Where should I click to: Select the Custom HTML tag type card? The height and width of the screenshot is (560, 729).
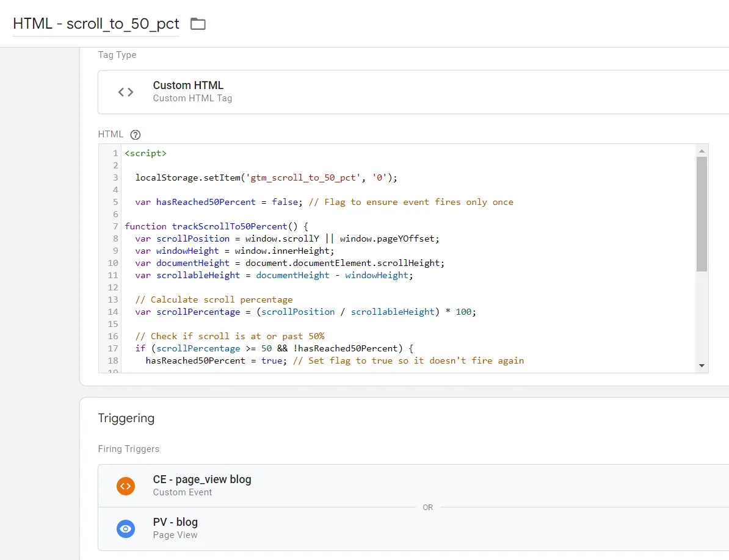pyautogui.click(x=413, y=92)
